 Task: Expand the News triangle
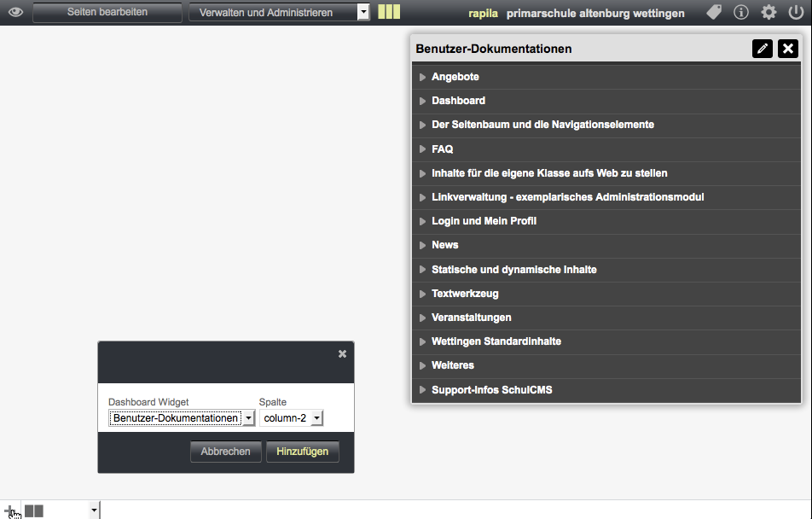click(x=422, y=245)
